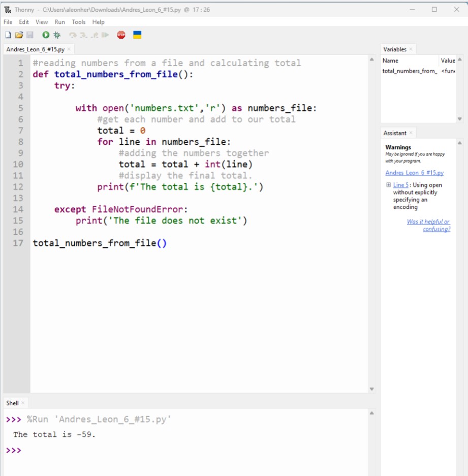This screenshot has width=468, height=476.
Task: Click the Open file folder icon
Action: point(19,35)
